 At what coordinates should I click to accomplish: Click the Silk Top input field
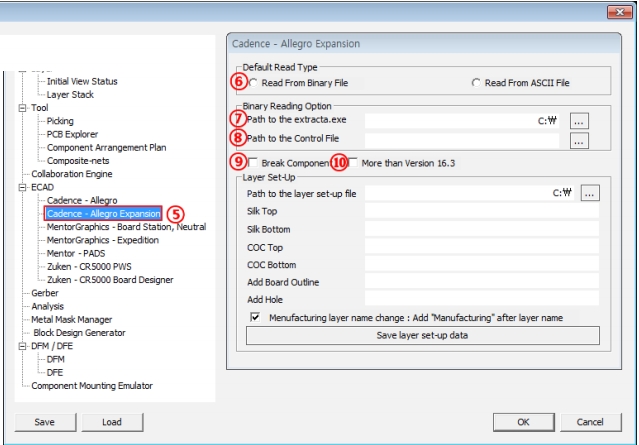coord(482,211)
